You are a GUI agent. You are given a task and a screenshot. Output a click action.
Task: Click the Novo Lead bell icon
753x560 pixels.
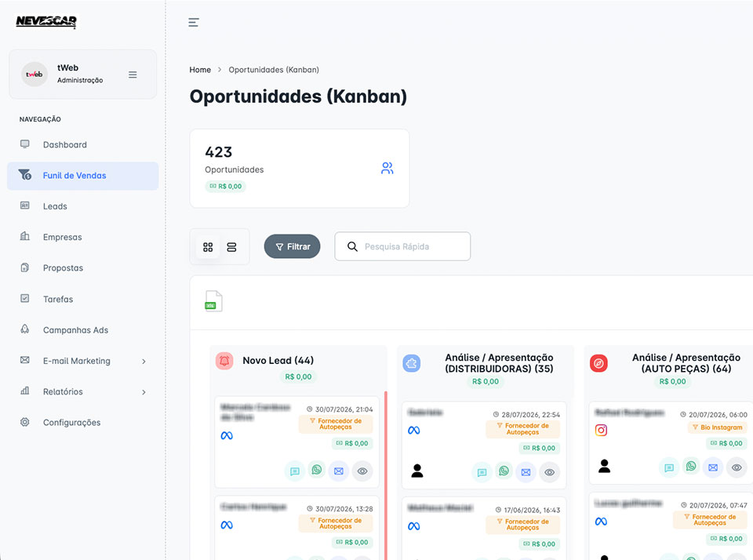[x=224, y=361]
